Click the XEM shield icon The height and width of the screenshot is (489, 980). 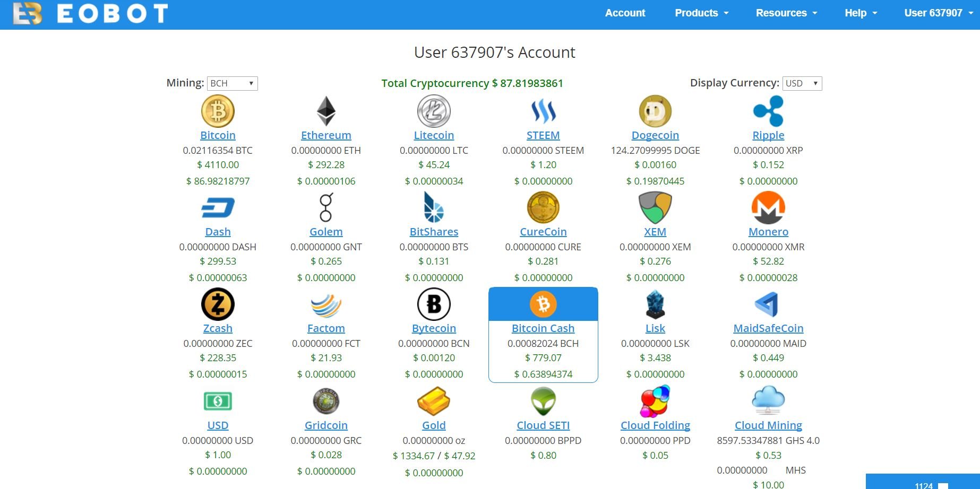[655, 207]
